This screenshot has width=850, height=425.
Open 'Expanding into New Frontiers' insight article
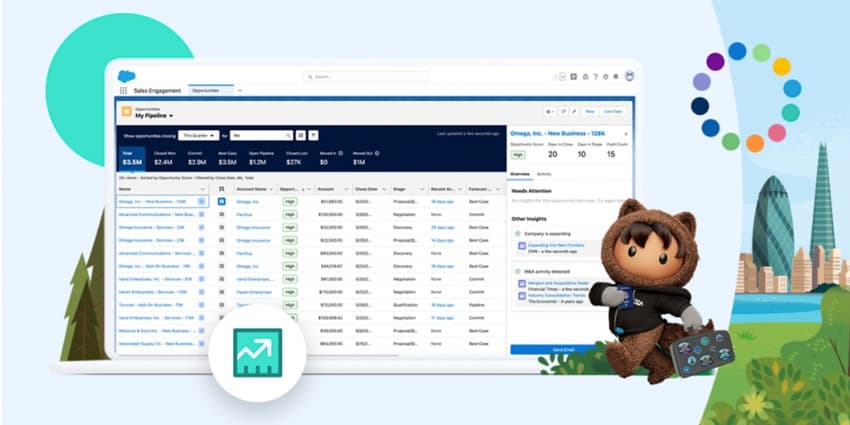tap(556, 245)
